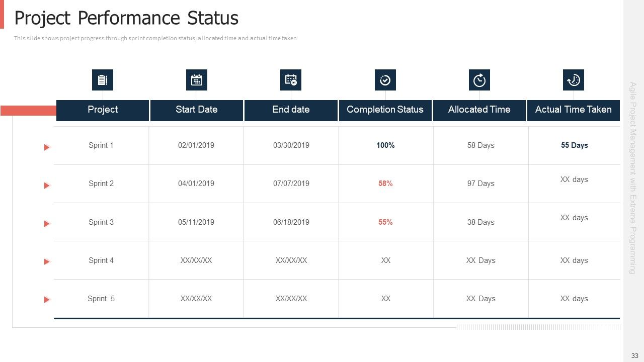This screenshot has height=362, width=644.
Task: Click the red arrow beside Sprint 4
Action: [x=47, y=262]
